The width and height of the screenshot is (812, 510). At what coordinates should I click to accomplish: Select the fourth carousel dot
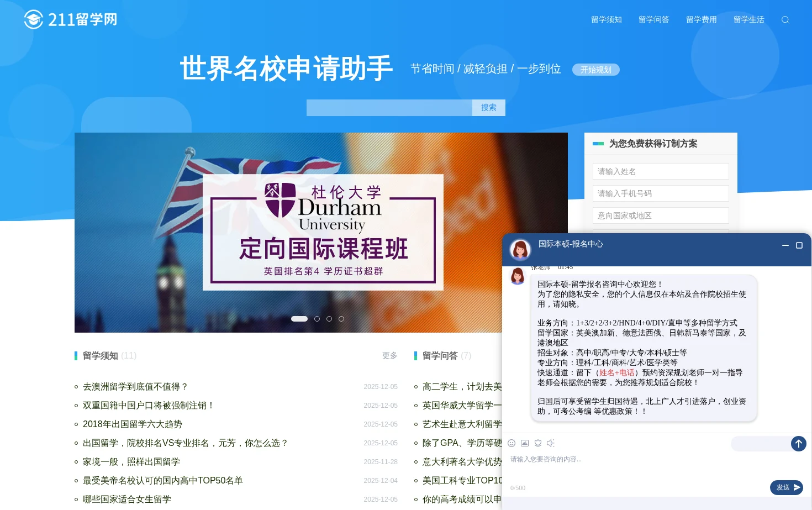[x=341, y=319]
